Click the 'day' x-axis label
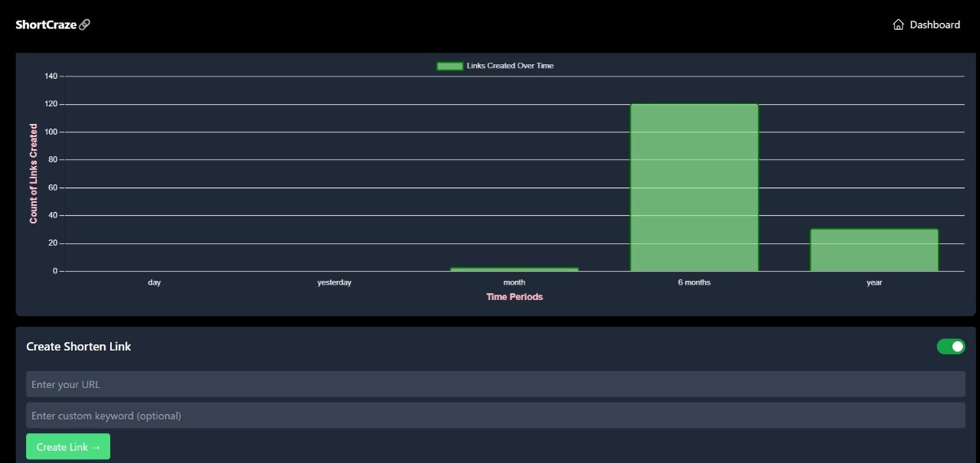 coord(155,282)
